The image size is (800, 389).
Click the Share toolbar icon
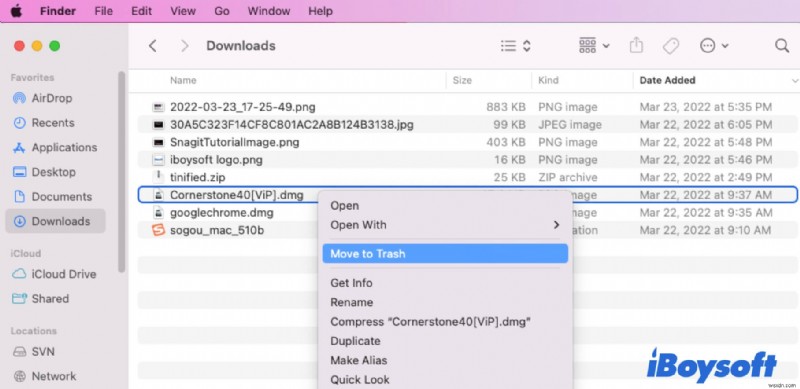click(x=636, y=45)
